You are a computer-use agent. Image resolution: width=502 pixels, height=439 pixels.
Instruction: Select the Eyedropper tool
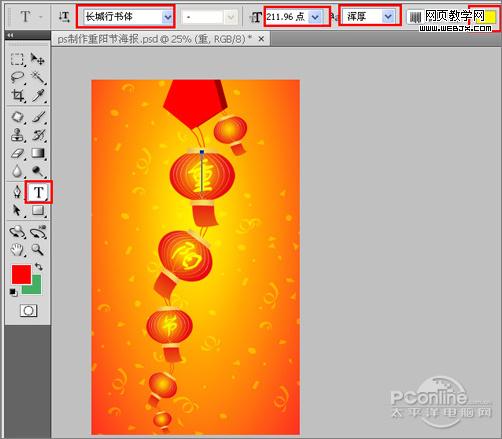[x=38, y=96]
